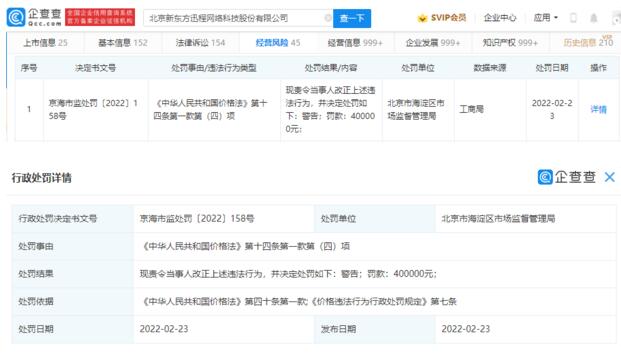Screen dimensions: 621x360
Task: Click the 处罚结果 text in table row
Action: pyautogui.click(x=330, y=110)
